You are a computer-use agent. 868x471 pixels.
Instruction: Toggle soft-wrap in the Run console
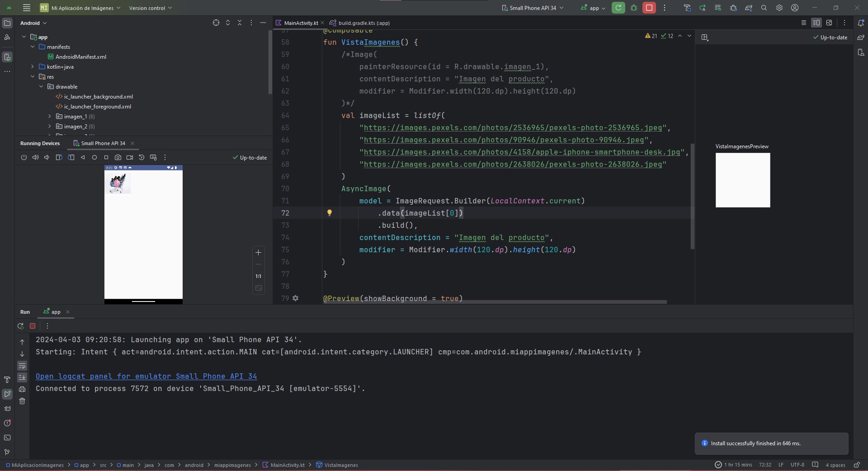(22, 366)
